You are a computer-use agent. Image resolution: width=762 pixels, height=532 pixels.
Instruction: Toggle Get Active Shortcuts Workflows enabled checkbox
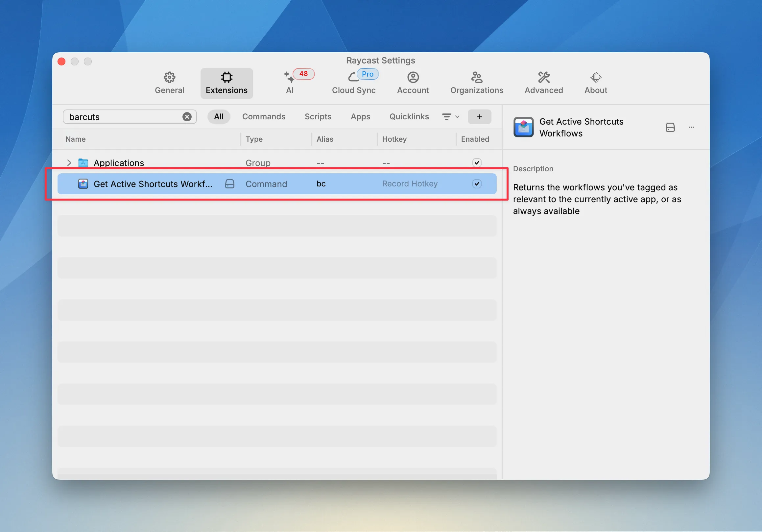click(x=477, y=184)
